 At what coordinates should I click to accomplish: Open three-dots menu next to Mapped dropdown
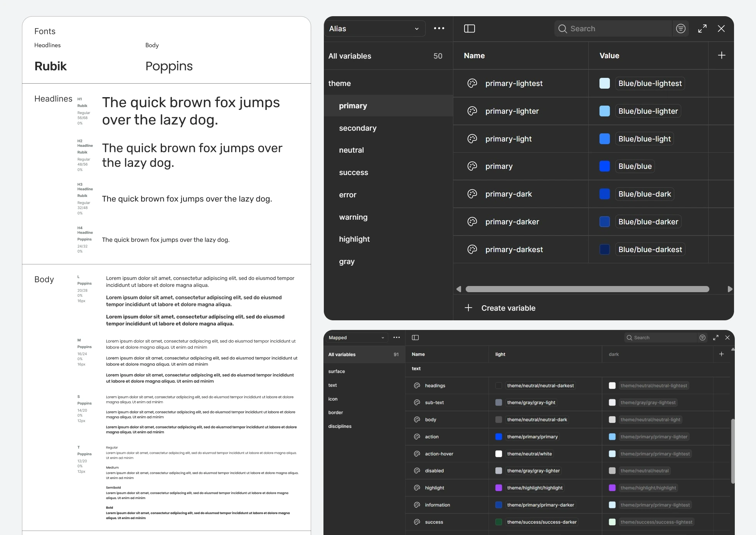point(397,338)
